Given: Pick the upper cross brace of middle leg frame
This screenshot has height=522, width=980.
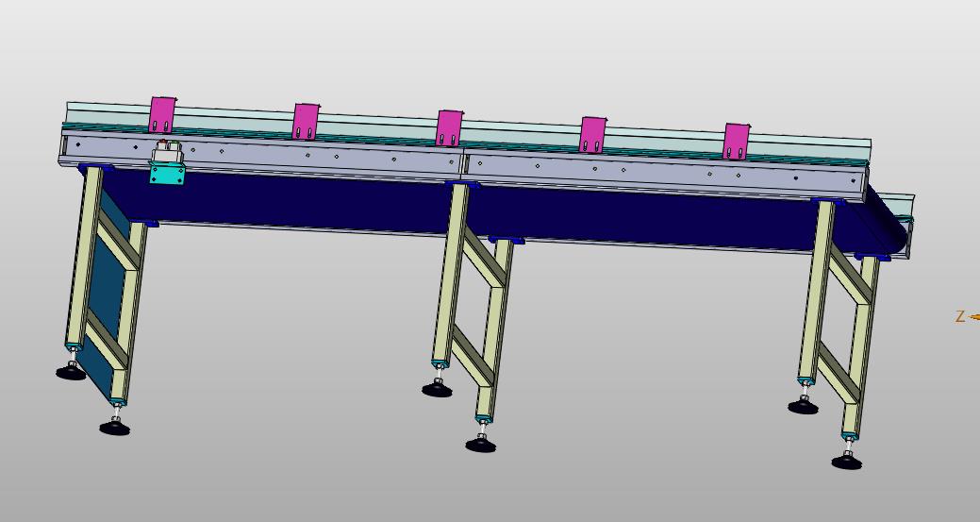Looking at the screenshot, I should [485, 257].
